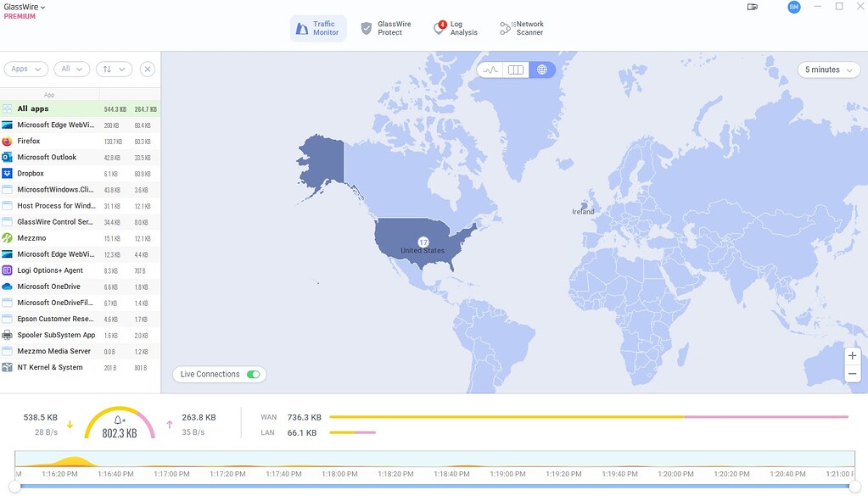This screenshot has height=501, width=868.
Task: Go to Network Scanner tab
Action: click(x=522, y=28)
